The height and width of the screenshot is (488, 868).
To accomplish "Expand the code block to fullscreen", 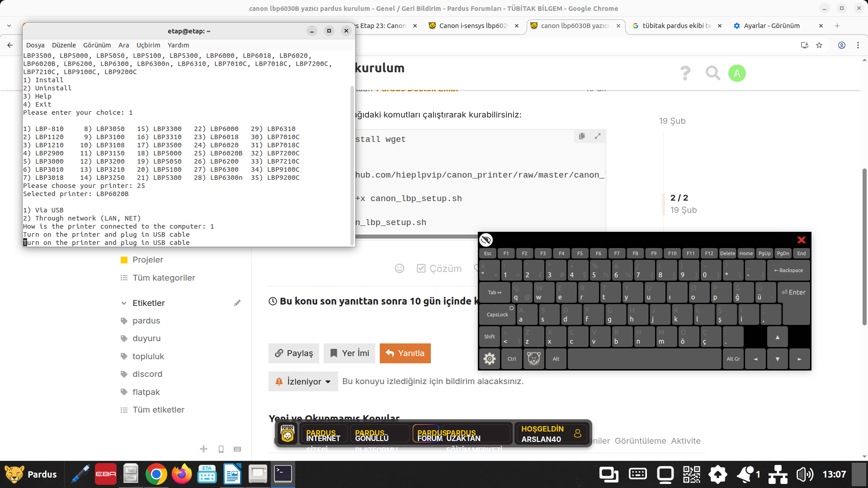I will [x=598, y=136].
